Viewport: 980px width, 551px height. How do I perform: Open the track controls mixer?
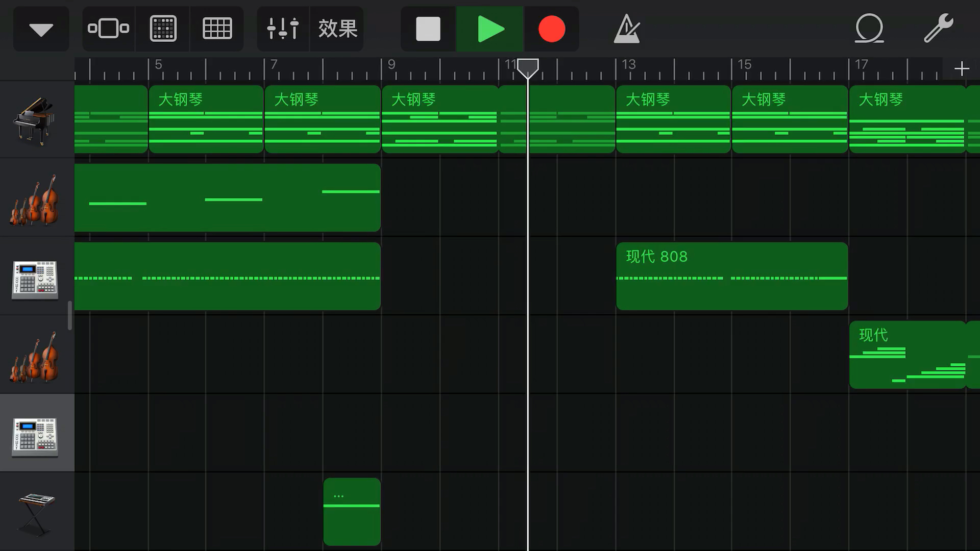point(283,29)
